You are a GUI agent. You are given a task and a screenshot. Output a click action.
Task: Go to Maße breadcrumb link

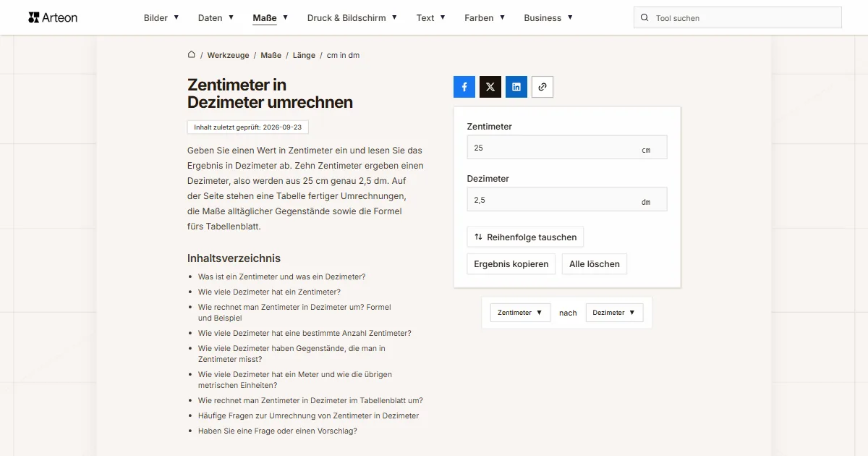[271, 55]
